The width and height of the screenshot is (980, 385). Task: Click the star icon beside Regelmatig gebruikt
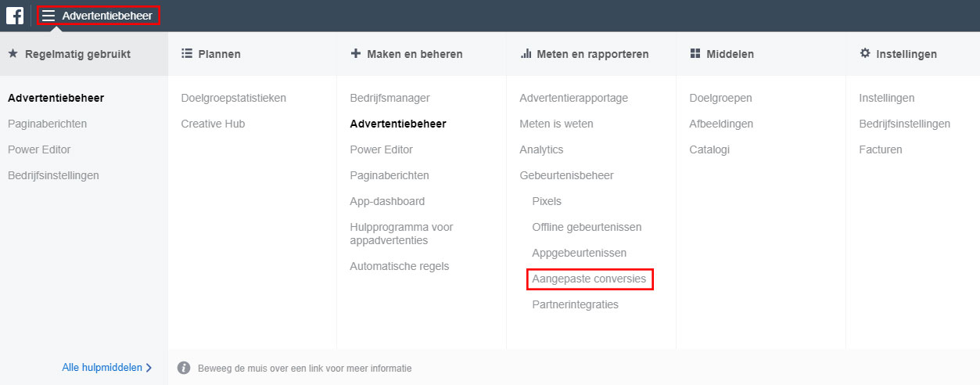pyautogui.click(x=13, y=54)
